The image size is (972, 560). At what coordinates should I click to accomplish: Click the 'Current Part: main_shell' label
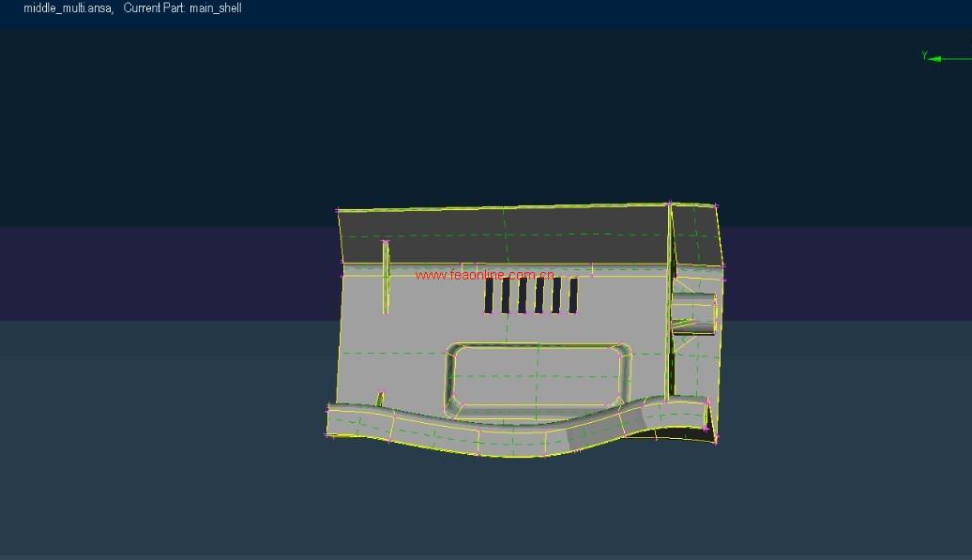tap(182, 8)
